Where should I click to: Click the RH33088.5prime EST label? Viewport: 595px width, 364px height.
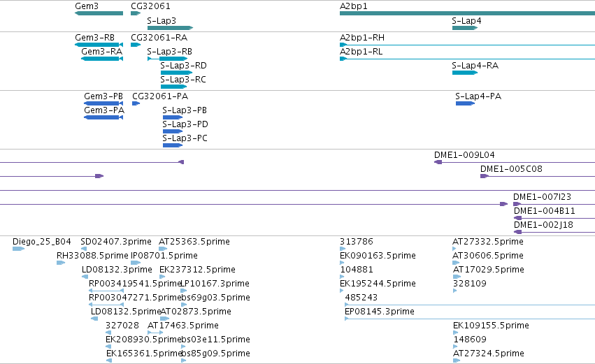point(92,256)
